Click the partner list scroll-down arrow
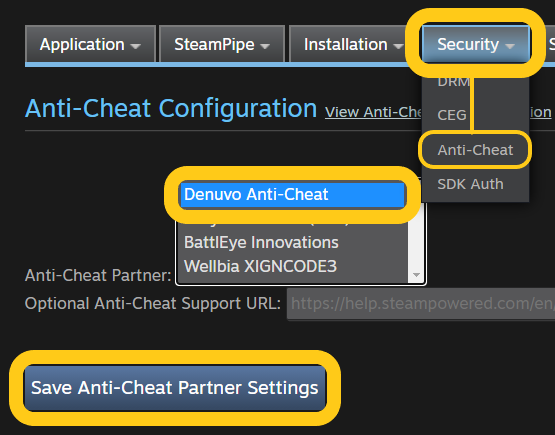The image size is (555, 435). click(416, 275)
